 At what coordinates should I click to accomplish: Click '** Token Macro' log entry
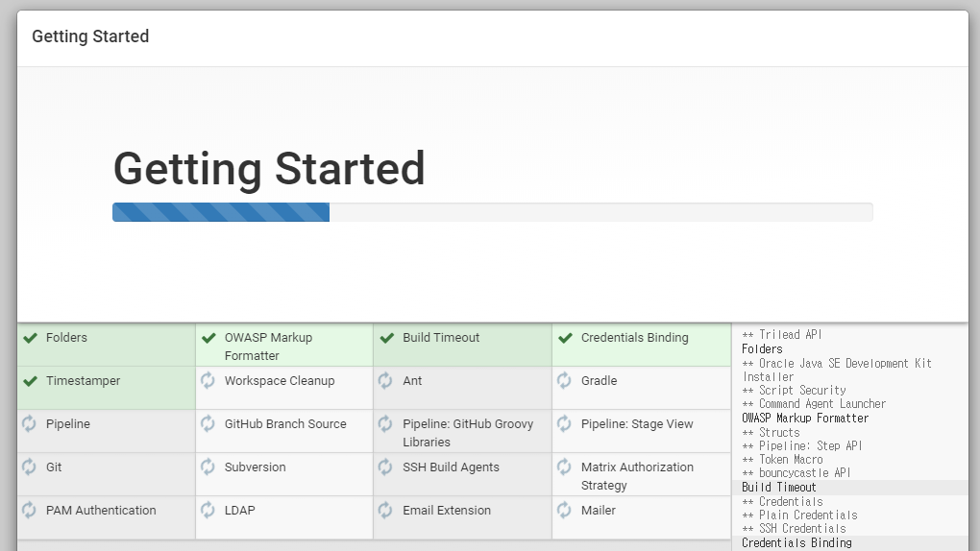point(782,460)
